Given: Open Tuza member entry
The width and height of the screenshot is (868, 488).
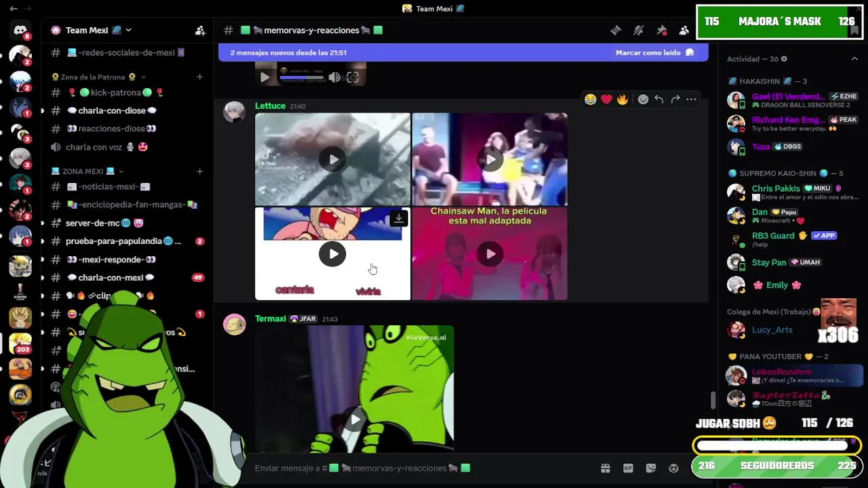Looking at the screenshot, I should click(x=793, y=146).
